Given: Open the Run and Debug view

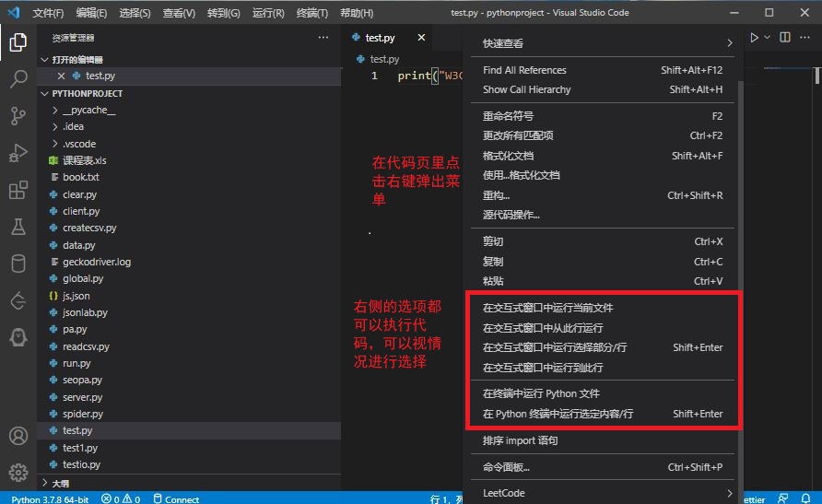Looking at the screenshot, I should click(18, 153).
